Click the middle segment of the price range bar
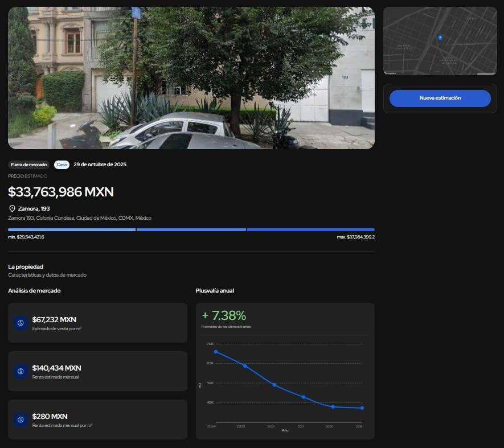 [191, 229]
